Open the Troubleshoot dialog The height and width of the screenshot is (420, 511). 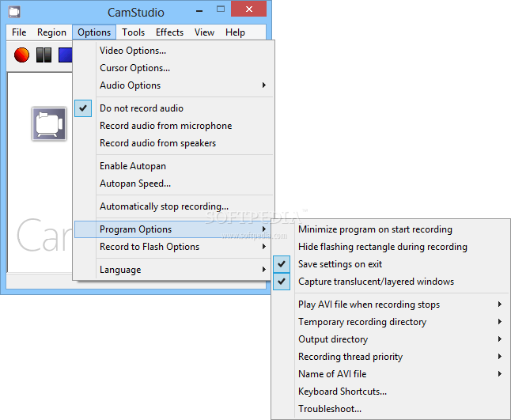pyautogui.click(x=391, y=409)
